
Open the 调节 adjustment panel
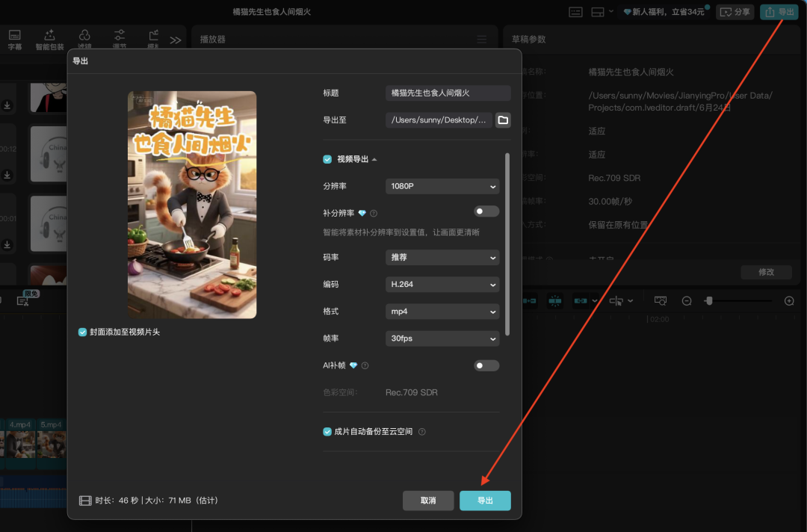[x=120, y=39]
